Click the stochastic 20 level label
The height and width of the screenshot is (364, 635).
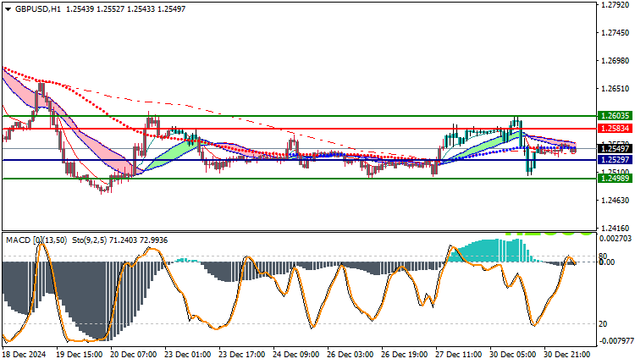[x=603, y=324]
